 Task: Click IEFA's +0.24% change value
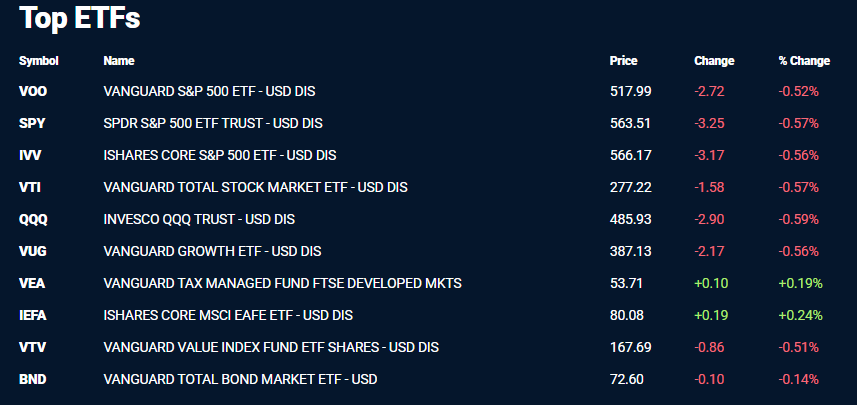[x=801, y=315]
